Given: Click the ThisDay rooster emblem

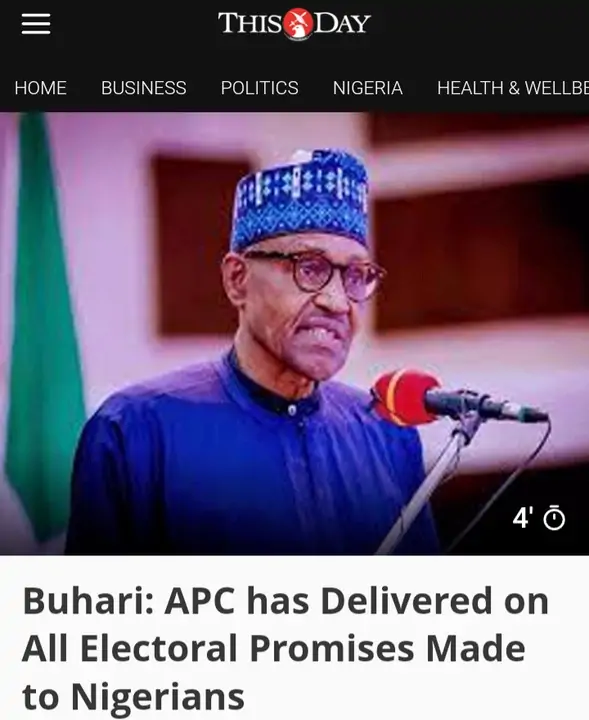Looking at the screenshot, I should [x=298, y=23].
